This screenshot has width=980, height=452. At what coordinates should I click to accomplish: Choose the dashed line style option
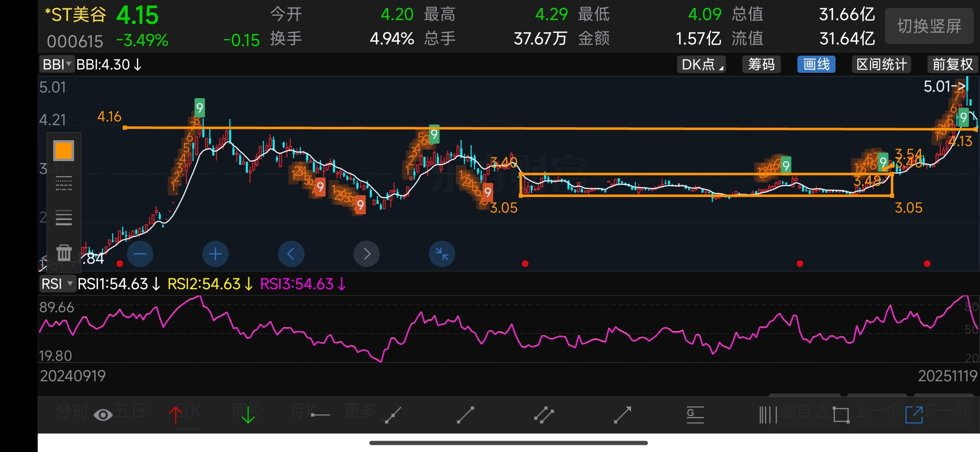click(64, 184)
